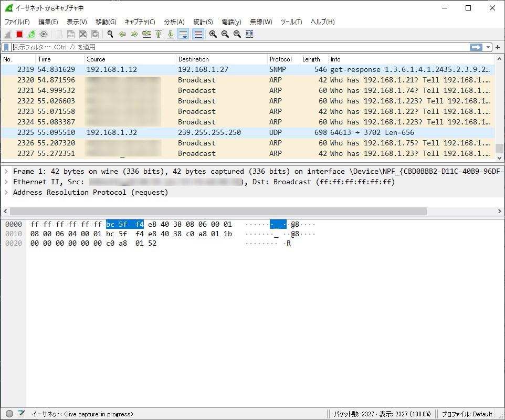Expand Address Resolution Protocol details
The height and width of the screenshot is (420, 505).
[6, 192]
